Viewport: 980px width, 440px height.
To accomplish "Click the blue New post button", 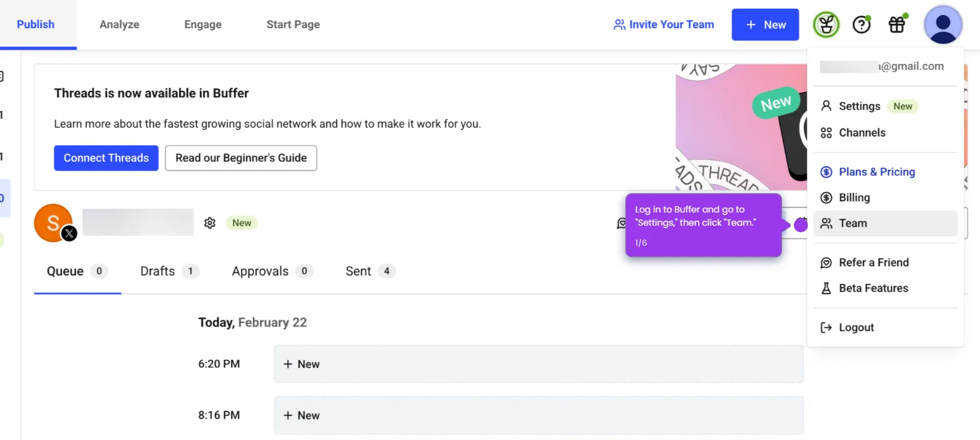I will 765,24.
